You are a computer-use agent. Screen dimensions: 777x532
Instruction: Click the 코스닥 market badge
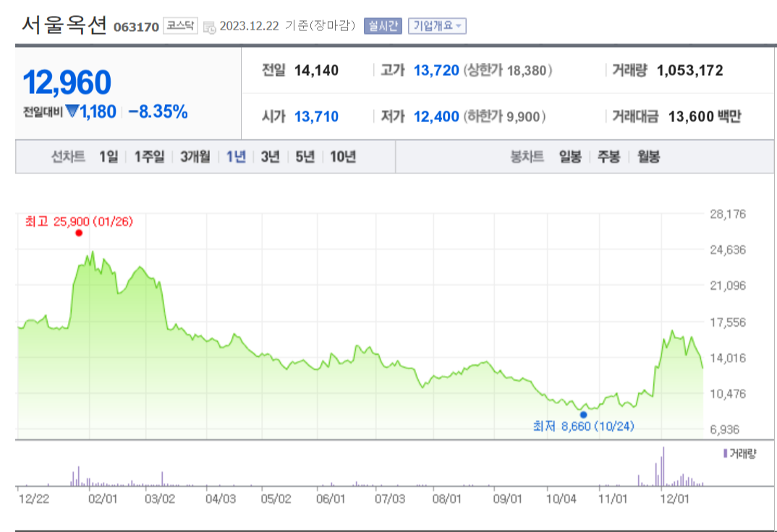point(180,26)
